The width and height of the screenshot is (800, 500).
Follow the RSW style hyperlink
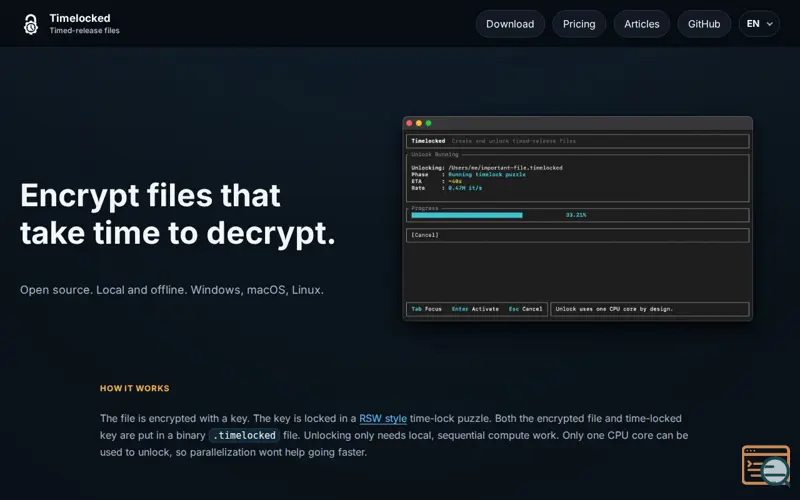click(383, 418)
